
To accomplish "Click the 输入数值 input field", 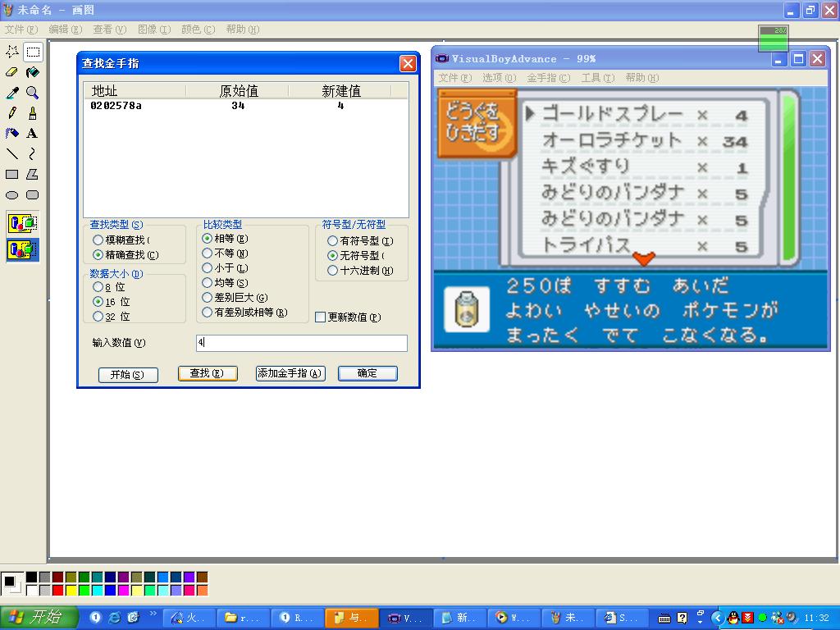I will 301,343.
